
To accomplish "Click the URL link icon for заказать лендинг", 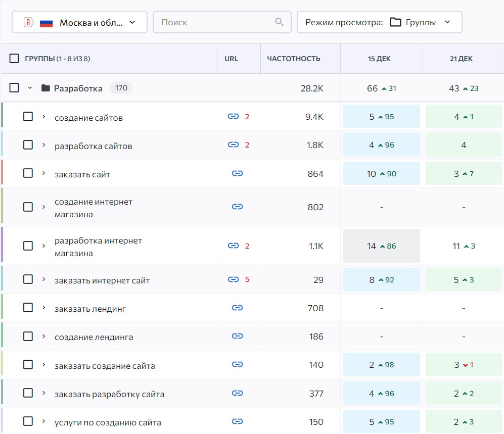I will [x=237, y=308].
